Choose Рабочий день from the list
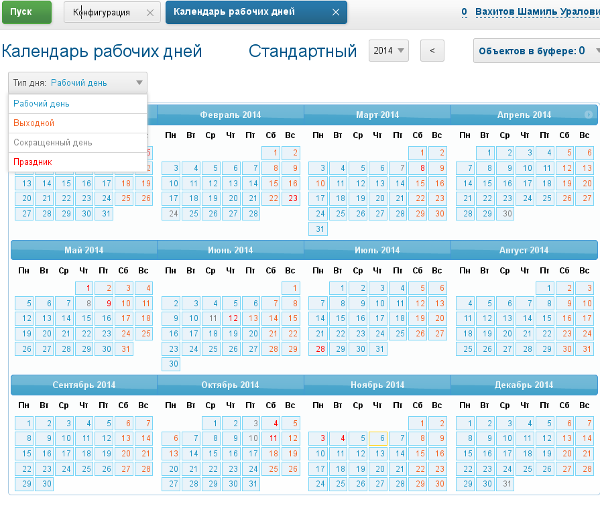This screenshot has height=508, width=600. (42, 103)
